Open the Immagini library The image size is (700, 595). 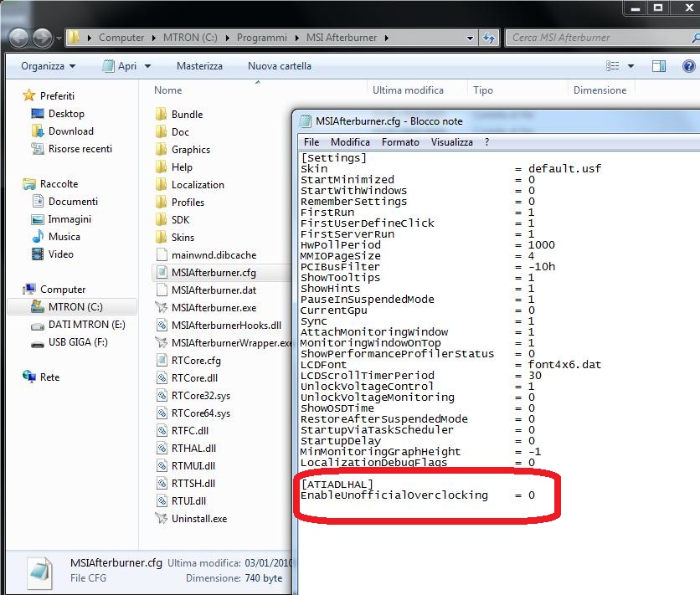[x=62, y=219]
